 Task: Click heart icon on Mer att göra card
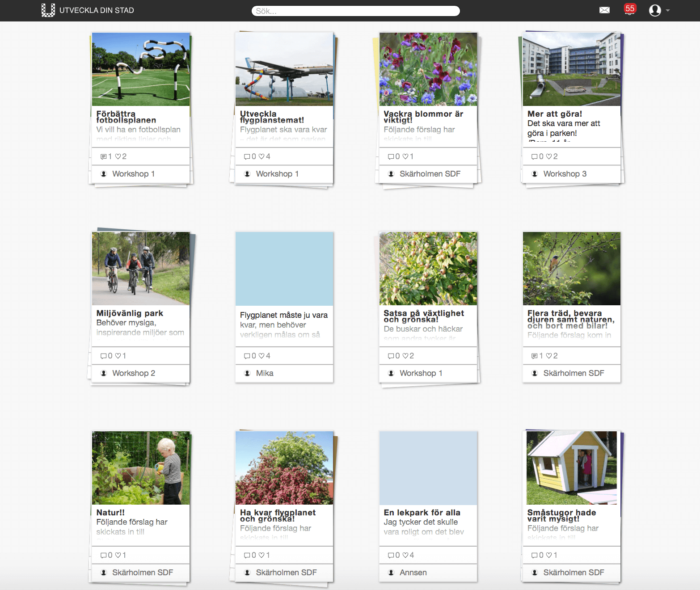549,156
